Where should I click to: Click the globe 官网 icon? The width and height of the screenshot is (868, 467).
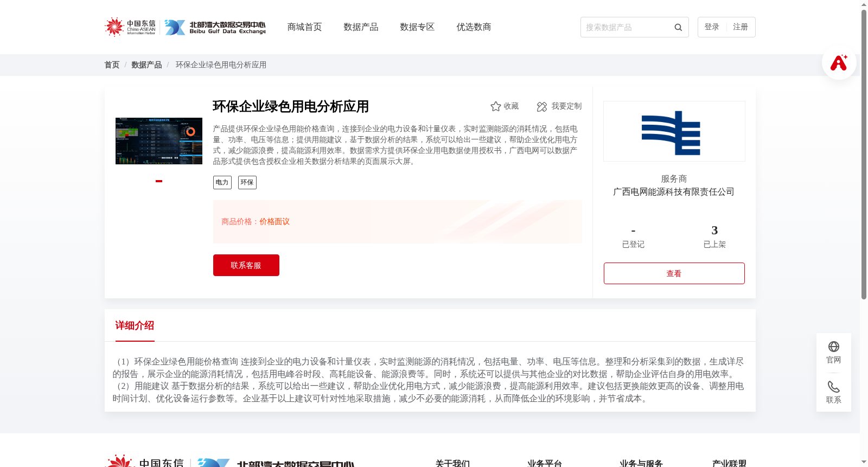click(834, 347)
